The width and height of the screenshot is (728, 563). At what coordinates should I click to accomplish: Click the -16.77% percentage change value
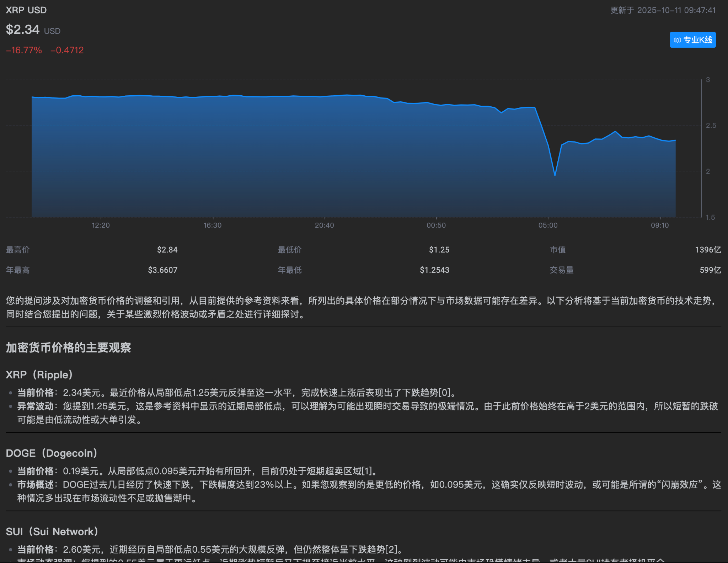(x=24, y=50)
